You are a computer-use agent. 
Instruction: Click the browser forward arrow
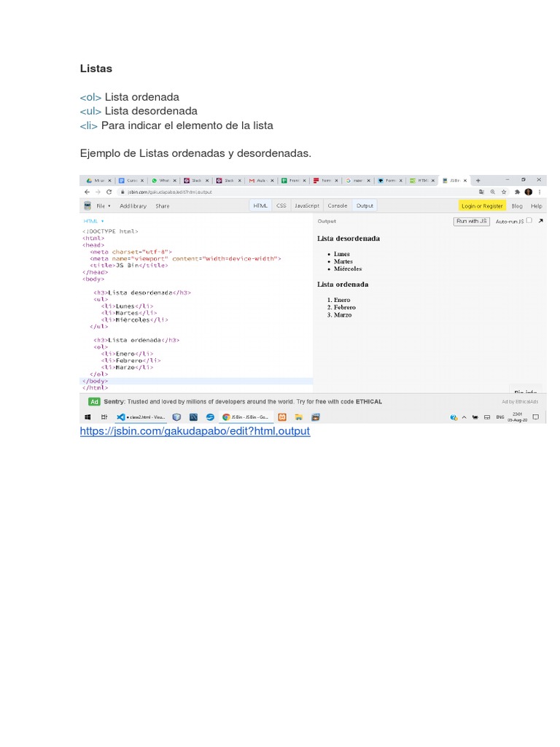coord(98,192)
